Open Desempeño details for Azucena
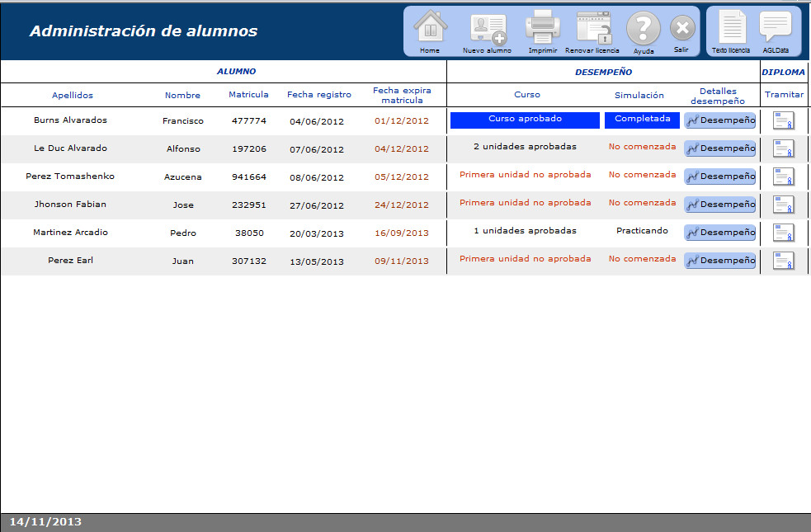Screen dimensions: 811x532 coord(720,177)
